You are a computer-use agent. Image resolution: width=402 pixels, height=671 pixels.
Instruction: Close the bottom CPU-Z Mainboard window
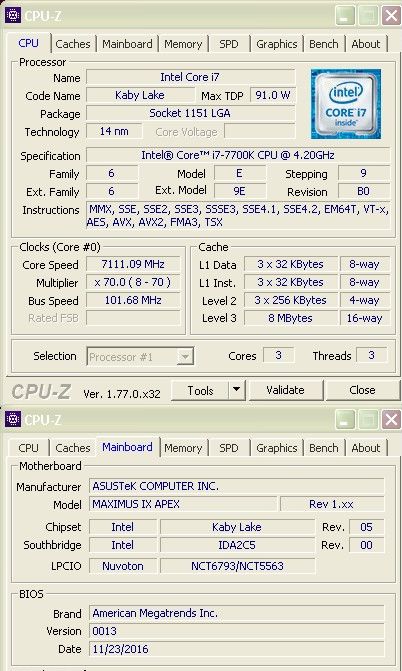point(391,419)
